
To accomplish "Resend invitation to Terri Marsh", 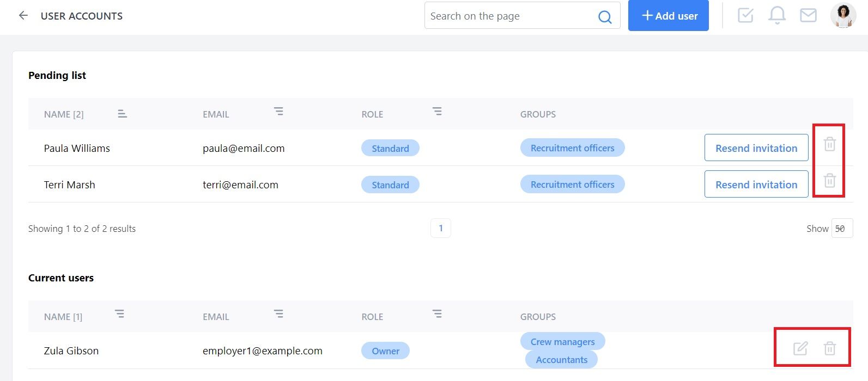I will click(x=756, y=185).
